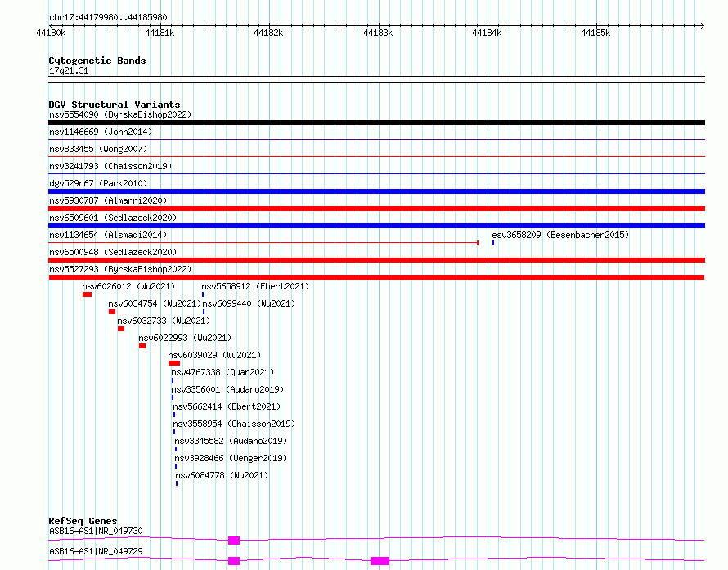Click the small blue esv3658209 marker
This screenshot has width=728, height=570.
493,243
